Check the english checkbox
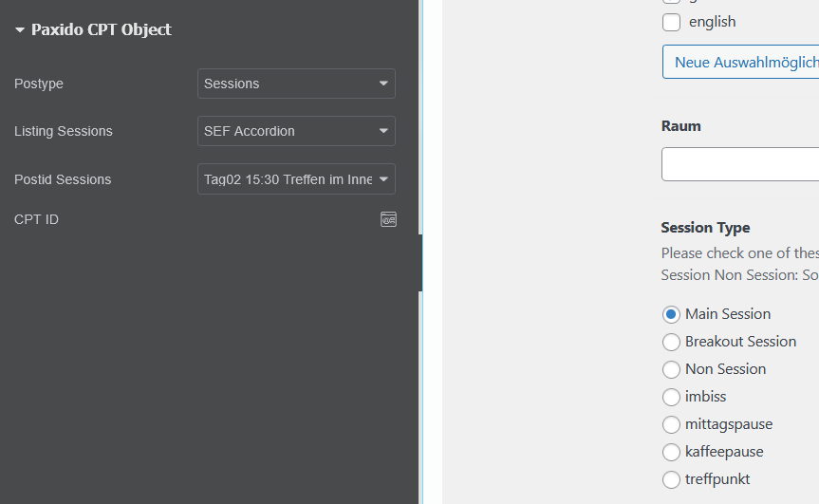 (x=671, y=22)
